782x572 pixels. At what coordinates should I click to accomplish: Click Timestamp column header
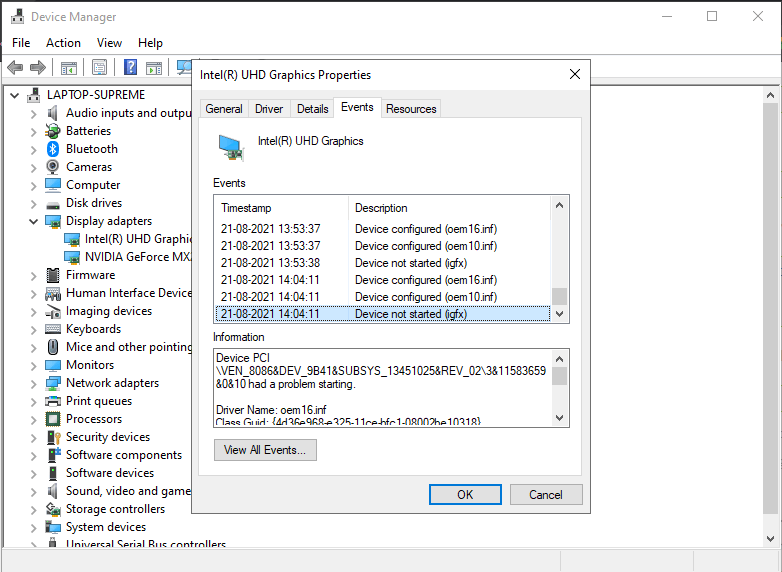tap(281, 208)
